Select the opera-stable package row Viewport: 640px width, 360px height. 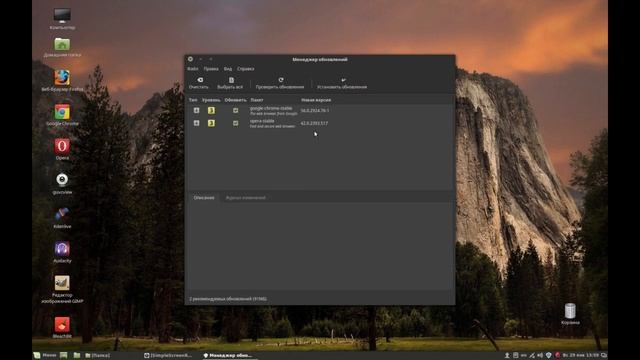[320, 123]
